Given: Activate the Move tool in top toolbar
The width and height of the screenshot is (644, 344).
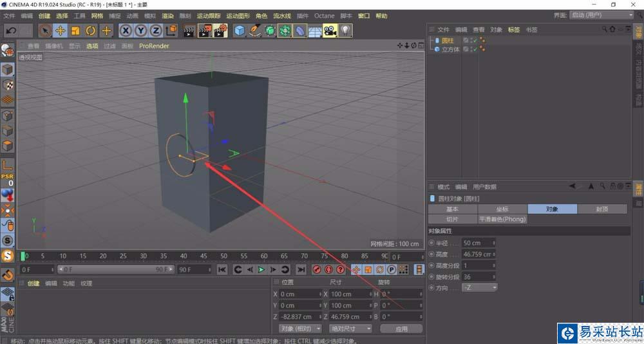Looking at the screenshot, I should click(x=61, y=31).
